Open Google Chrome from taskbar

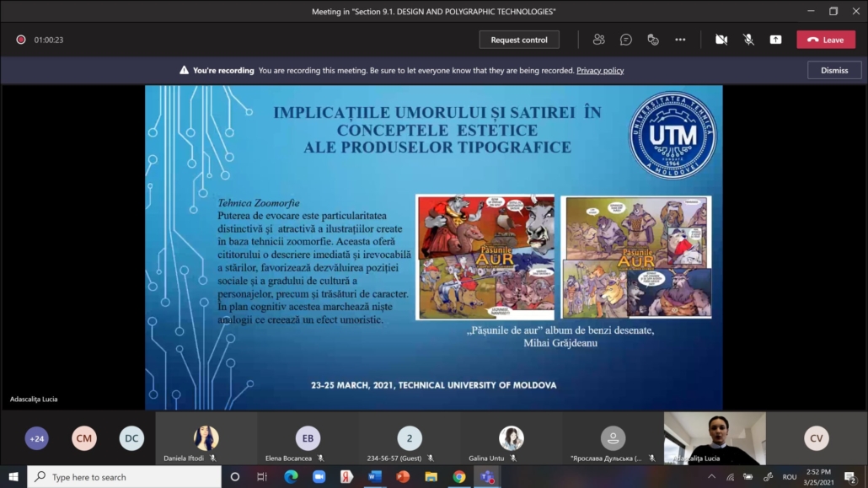point(459,476)
